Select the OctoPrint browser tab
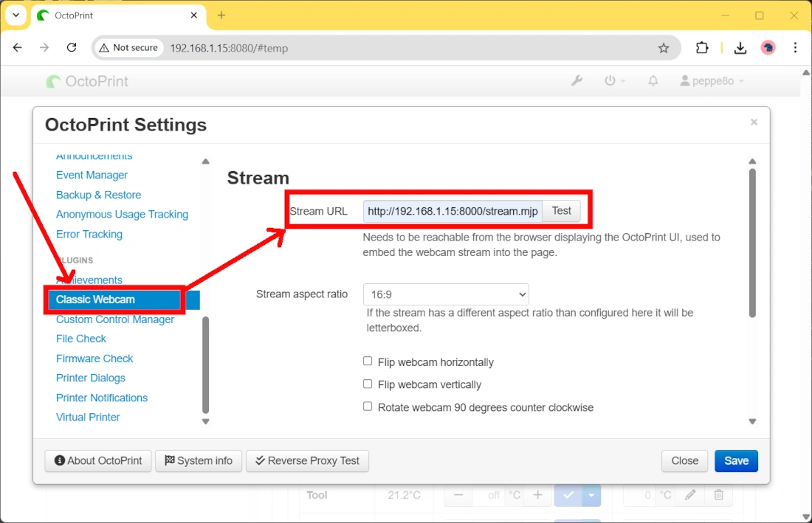The image size is (812, 523). pyautogui.click(x=118, y=15)
